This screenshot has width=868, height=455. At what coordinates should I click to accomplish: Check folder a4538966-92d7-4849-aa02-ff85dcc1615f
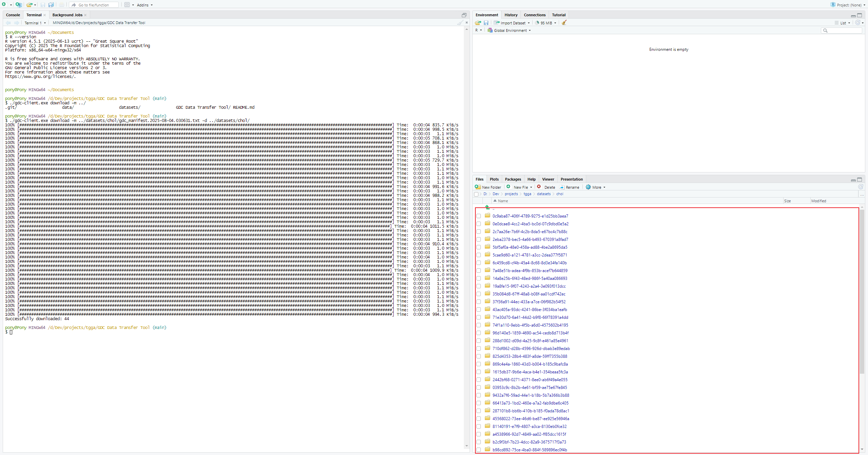pos(478,434)
